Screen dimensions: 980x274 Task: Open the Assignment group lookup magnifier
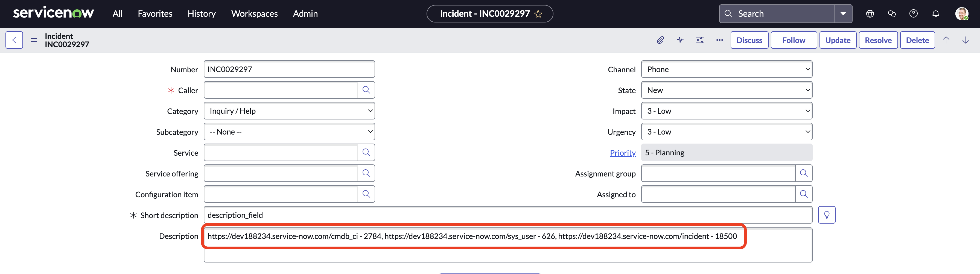[804, 173]
